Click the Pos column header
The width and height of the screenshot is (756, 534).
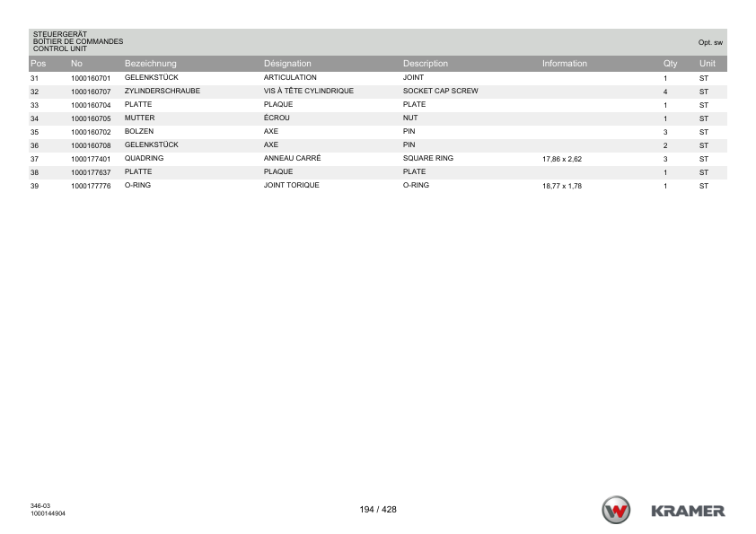pos(38,64)
